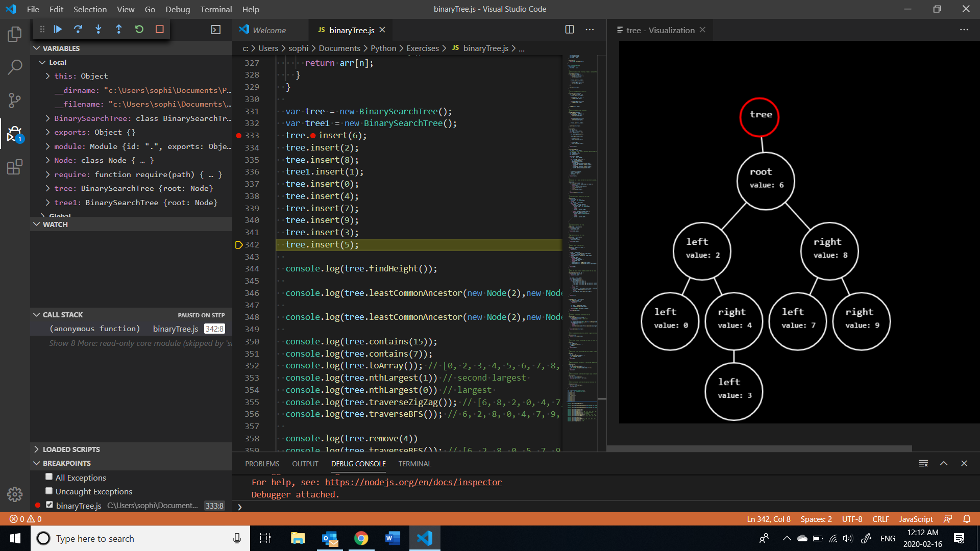Image resolution: width=980 pixels, height=551 pixels.
Task: Restart the debug session
Action: [139, 30]
